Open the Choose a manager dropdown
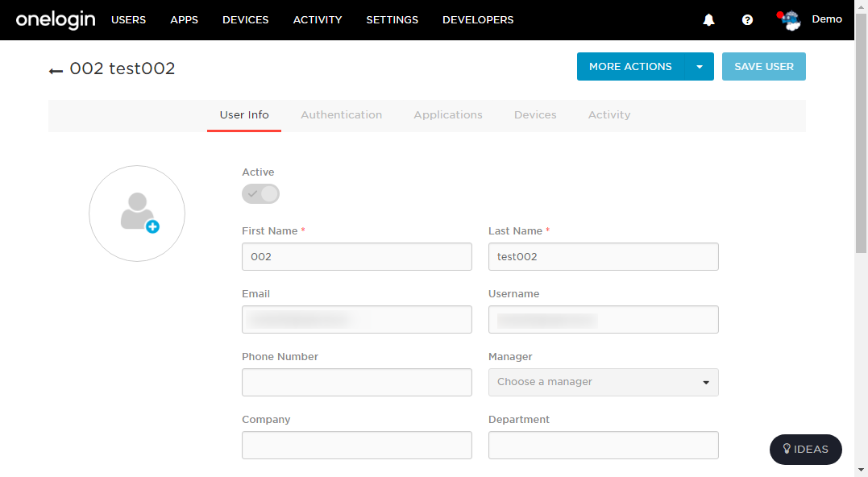 pyautogui.click(x=604, y=383)
